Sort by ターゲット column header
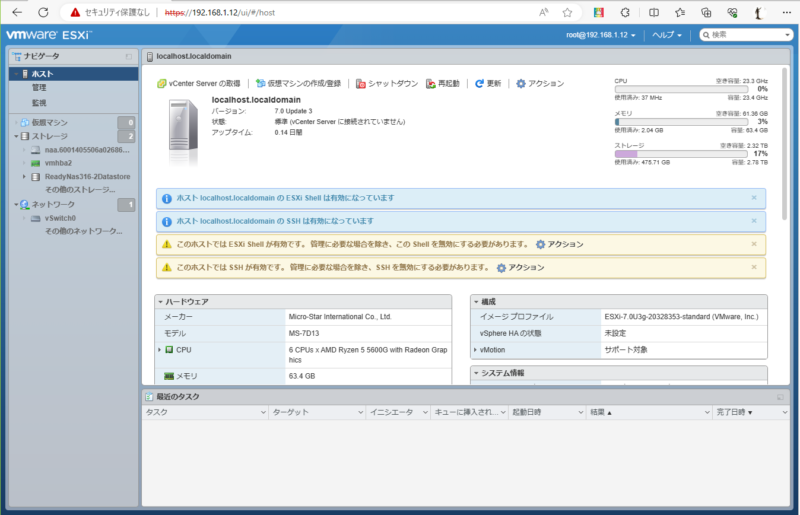This screenshot has height=515, width=800. click(317, 412)
